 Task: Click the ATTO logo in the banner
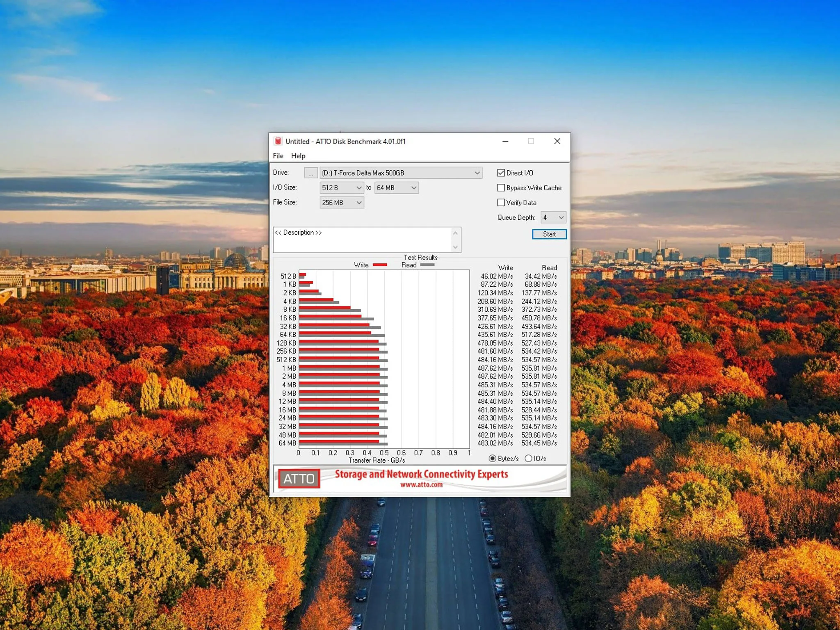pyautogui.click(x=299, y=479)
